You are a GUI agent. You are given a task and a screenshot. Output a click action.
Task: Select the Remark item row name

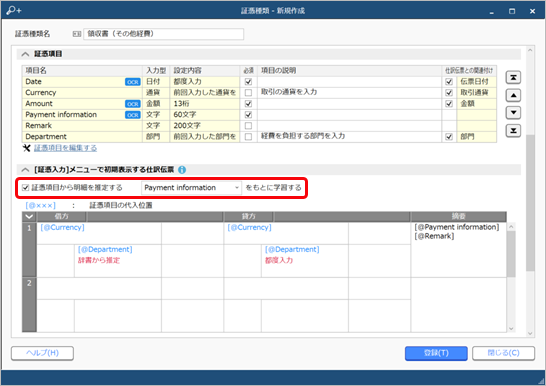(x=39, y=126)
